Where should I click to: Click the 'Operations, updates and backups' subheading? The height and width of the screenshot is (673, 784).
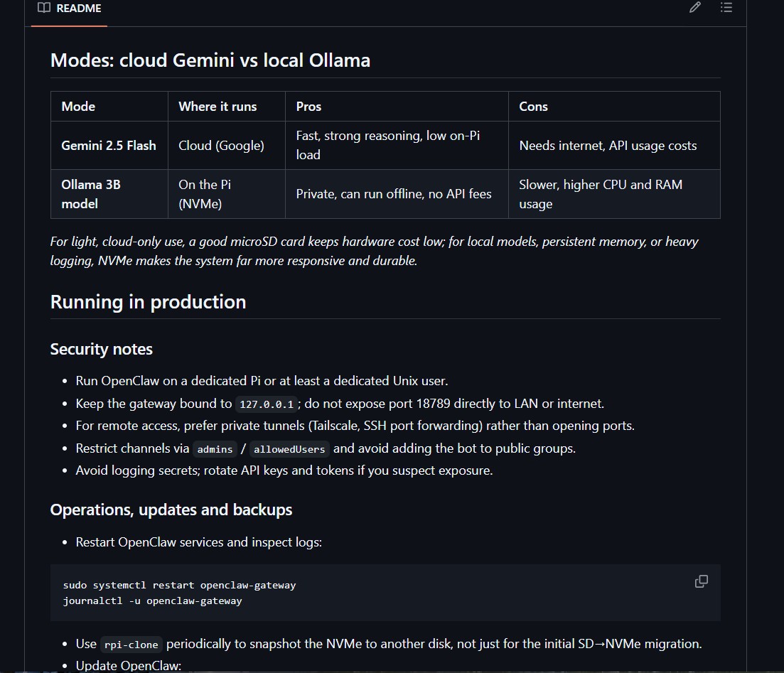pyautogui.click(x=171, y=510)
